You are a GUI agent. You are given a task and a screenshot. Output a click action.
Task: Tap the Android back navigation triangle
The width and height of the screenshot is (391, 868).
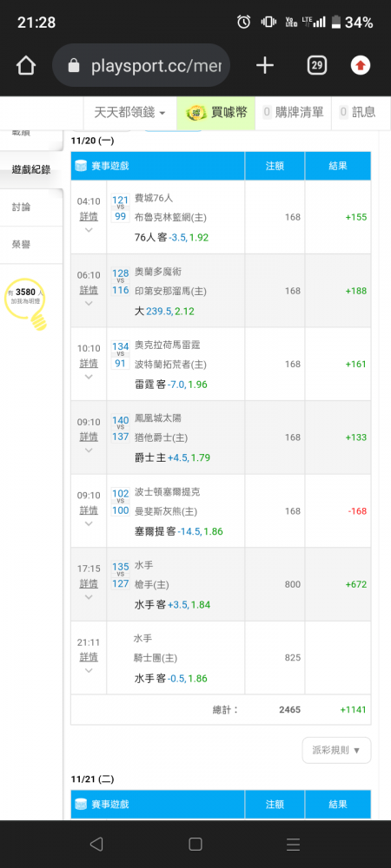(x=96, y=844)
